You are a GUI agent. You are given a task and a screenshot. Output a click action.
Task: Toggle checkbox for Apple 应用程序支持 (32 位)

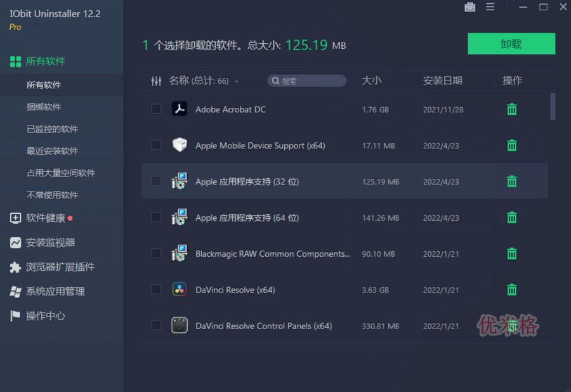point(156,181)
